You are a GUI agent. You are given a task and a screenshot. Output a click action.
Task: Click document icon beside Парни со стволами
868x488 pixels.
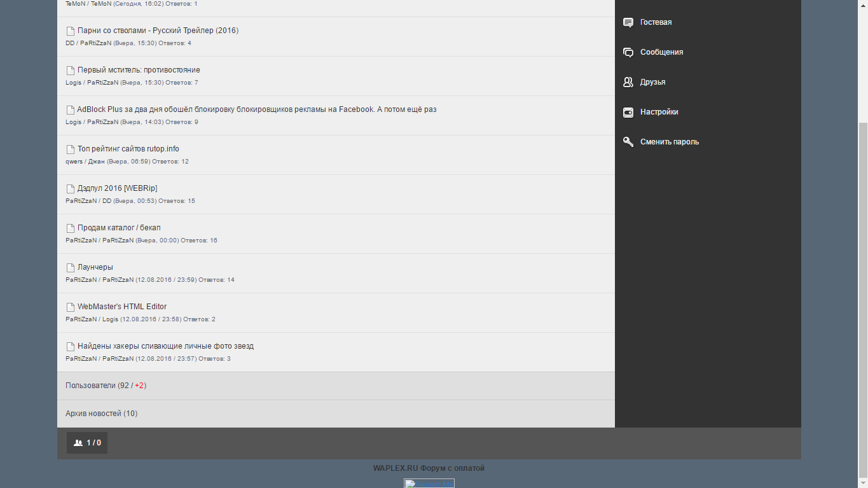click(71, 31)
